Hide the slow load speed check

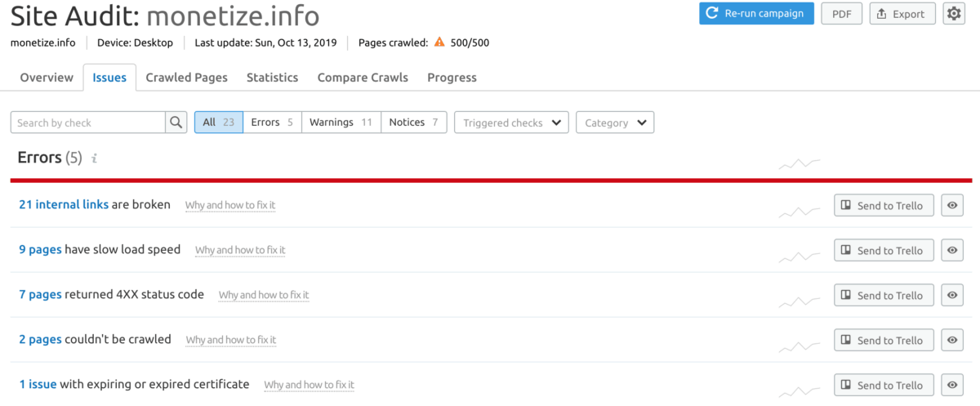coord(952,251)
